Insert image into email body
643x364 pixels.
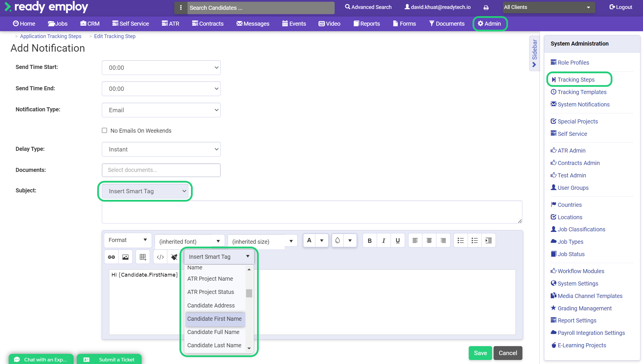(x=125, y=257)
